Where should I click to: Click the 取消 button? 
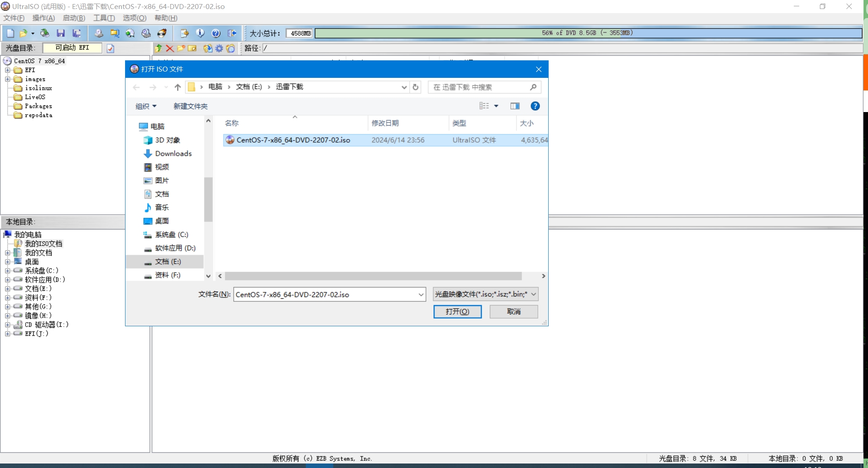pyautogui.click(x=514, y=311)
